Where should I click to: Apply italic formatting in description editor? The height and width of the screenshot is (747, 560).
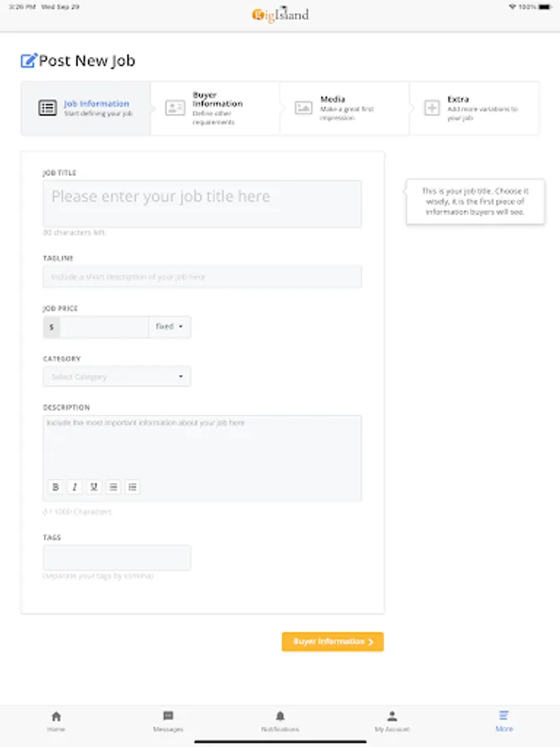(x=75, y=487)
